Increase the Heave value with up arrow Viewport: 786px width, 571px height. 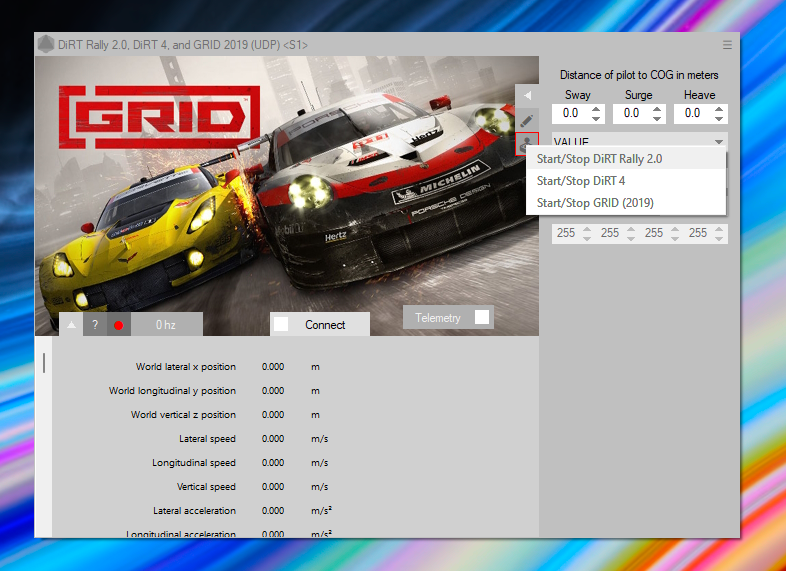pyautogui.click(x=719, y=109)
